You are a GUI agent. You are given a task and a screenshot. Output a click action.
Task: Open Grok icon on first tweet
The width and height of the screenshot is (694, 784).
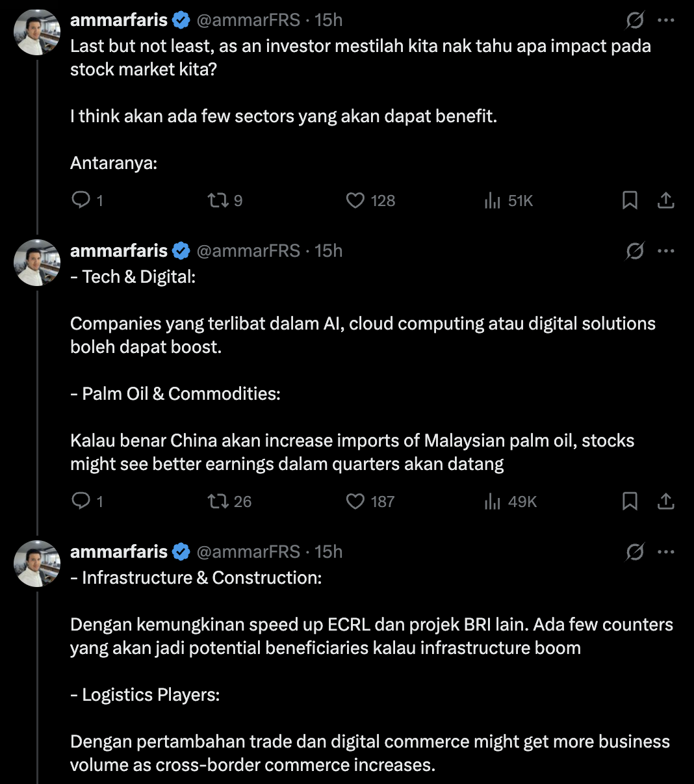[x=635, y=20]
